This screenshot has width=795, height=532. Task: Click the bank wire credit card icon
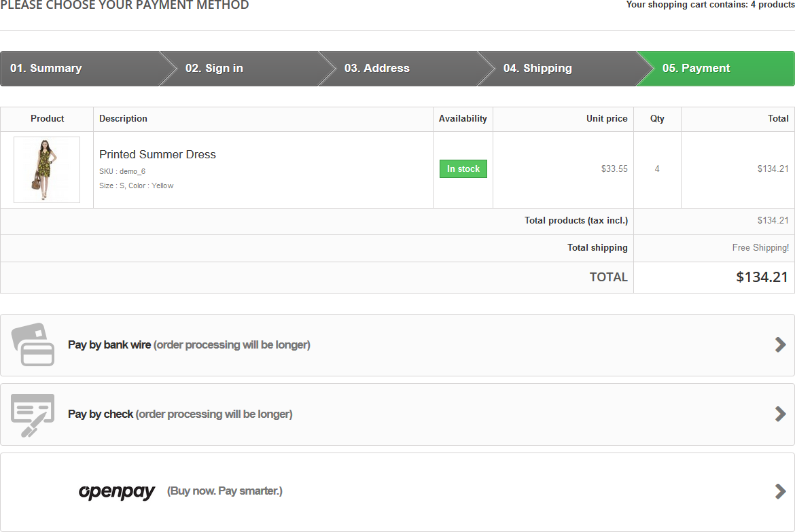33,344
